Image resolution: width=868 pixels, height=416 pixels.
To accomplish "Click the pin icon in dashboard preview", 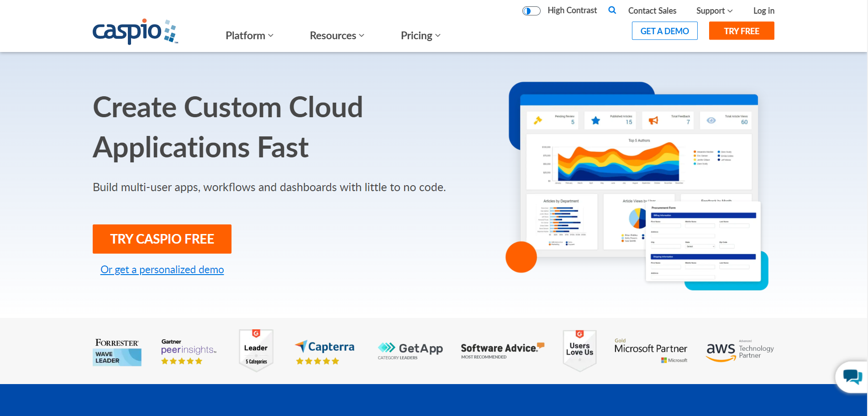I will [x=538, y=120].
